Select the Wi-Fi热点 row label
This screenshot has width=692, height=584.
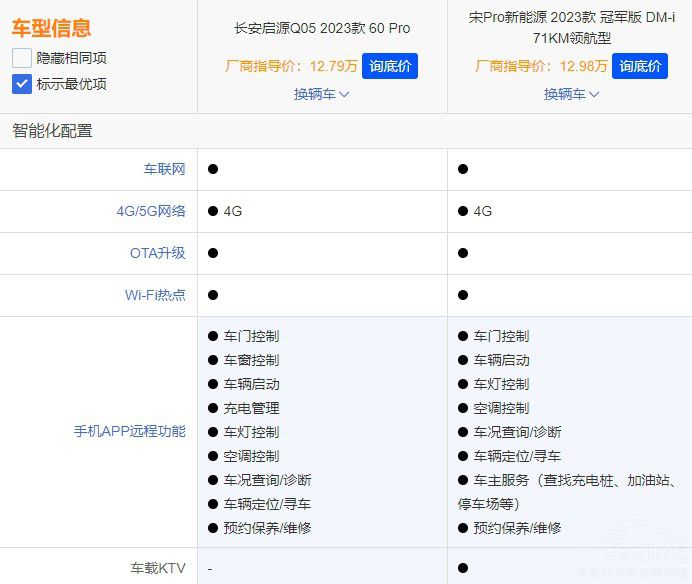[x=155, y=295]
